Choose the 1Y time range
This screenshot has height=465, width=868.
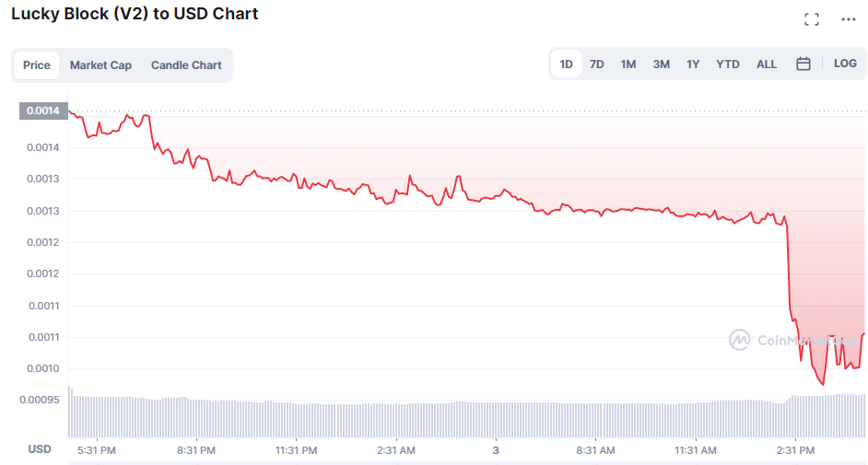(693, 64)
